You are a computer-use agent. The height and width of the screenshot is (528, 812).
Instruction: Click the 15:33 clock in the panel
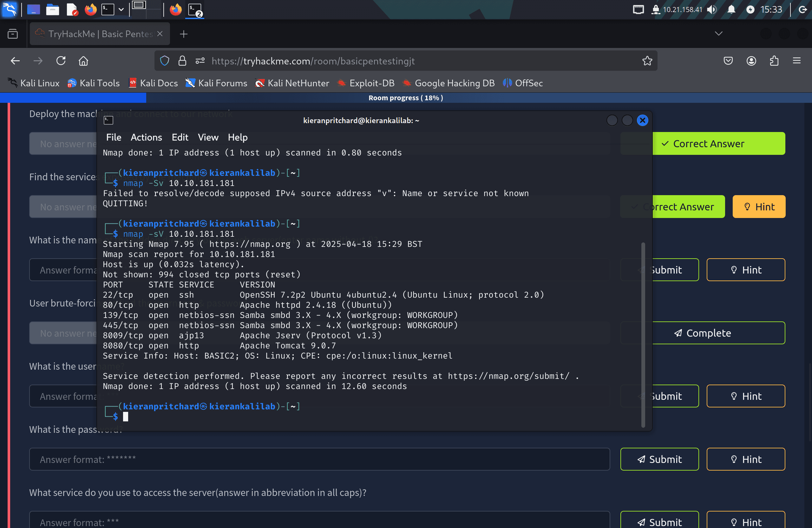771,10
